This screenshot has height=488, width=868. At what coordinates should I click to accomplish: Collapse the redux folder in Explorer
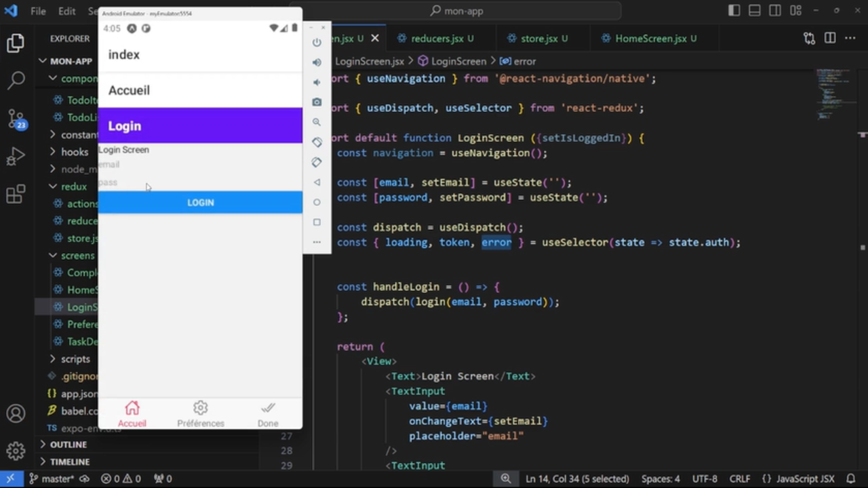click(73, 186)
